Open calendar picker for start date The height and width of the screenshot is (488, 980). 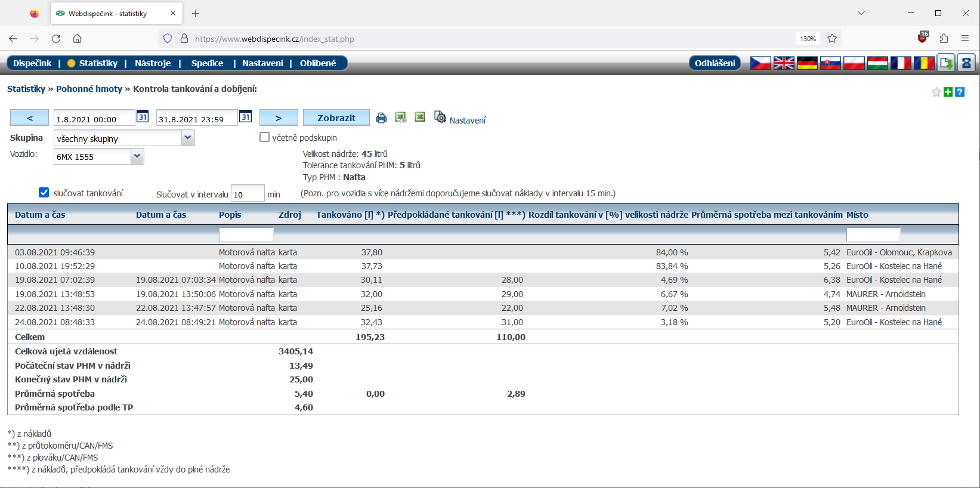coord(143,117)
